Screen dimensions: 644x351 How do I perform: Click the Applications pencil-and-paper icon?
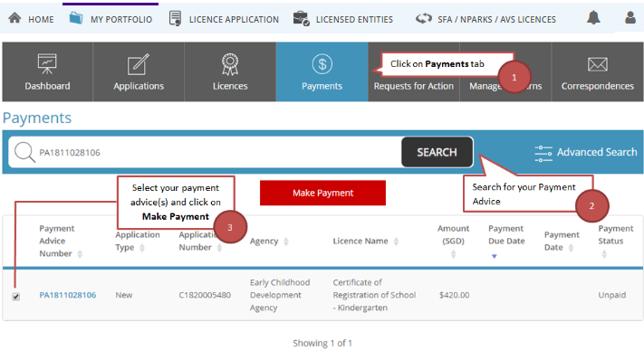pos(139,64)
